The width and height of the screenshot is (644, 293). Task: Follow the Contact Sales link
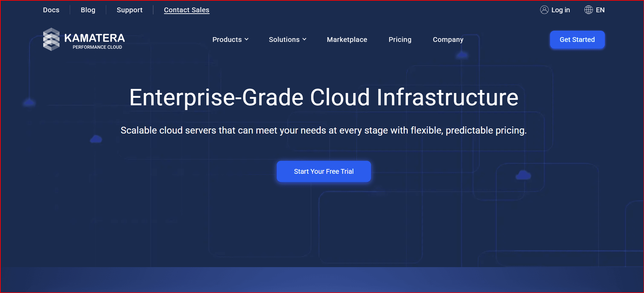187,10
